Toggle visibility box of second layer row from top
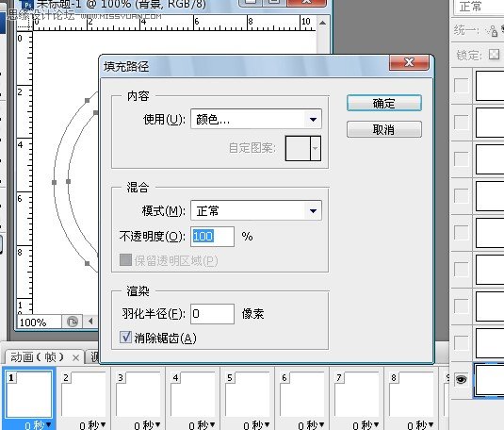 [x=462, y=122]
